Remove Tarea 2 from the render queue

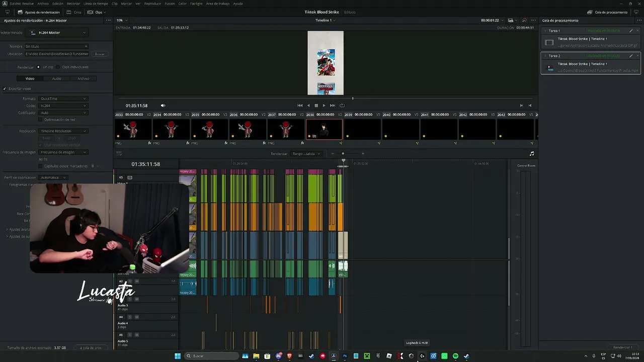[x=637, y=56]
